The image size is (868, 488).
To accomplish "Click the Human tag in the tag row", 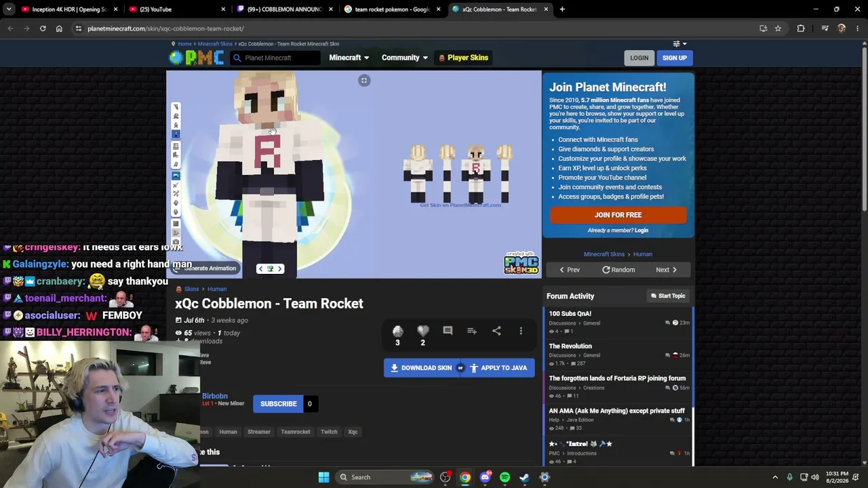I will point(228,432).
